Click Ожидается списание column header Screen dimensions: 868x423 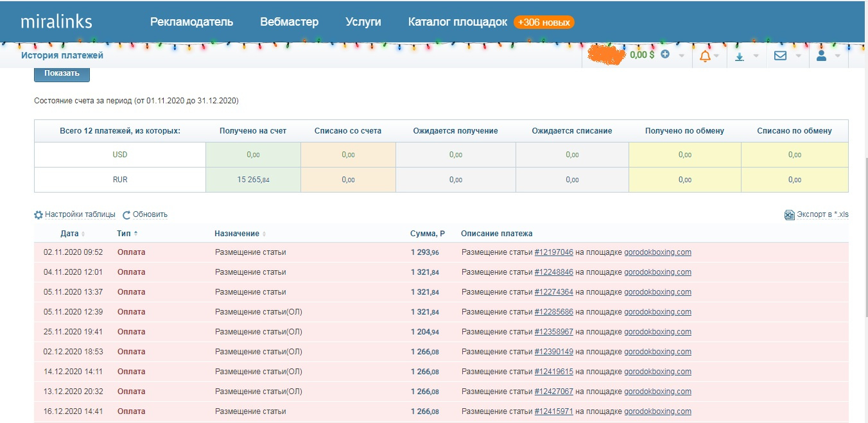(x=572, y=131)
